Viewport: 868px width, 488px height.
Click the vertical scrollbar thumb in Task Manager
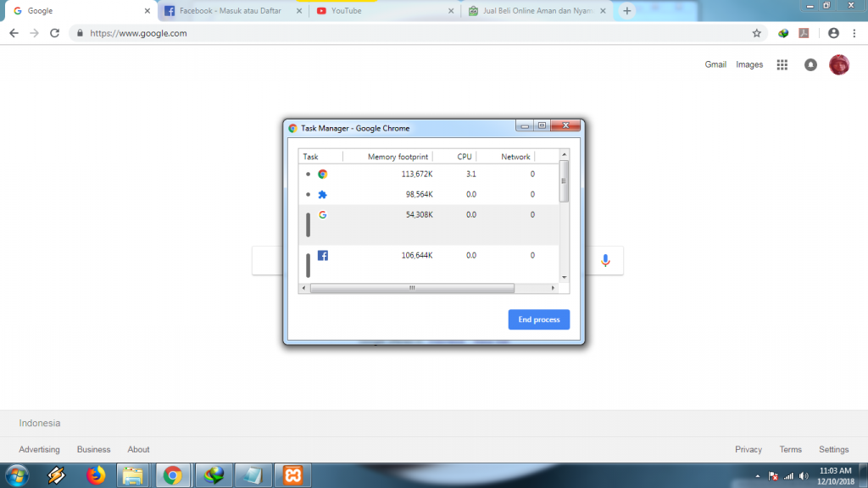[564, 181]
